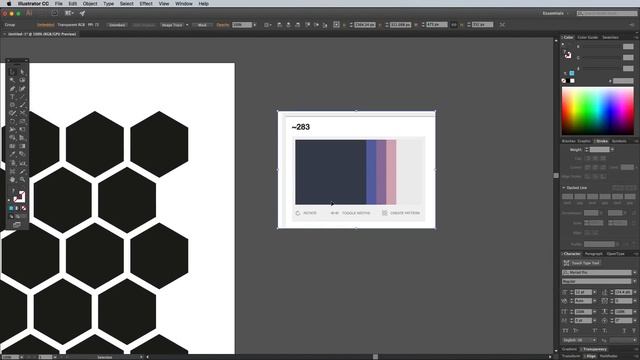640x360 pixels.
Task: Open the Image Trace preset dropdown arrow
Action: point(187,25)
